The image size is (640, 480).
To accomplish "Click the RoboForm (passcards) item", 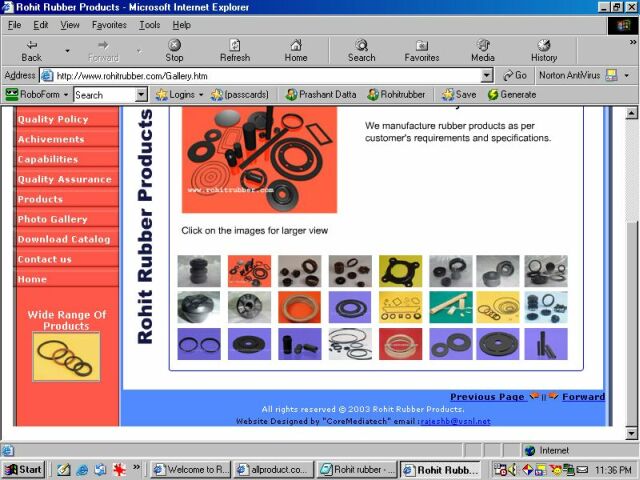I will pos(240,95).
